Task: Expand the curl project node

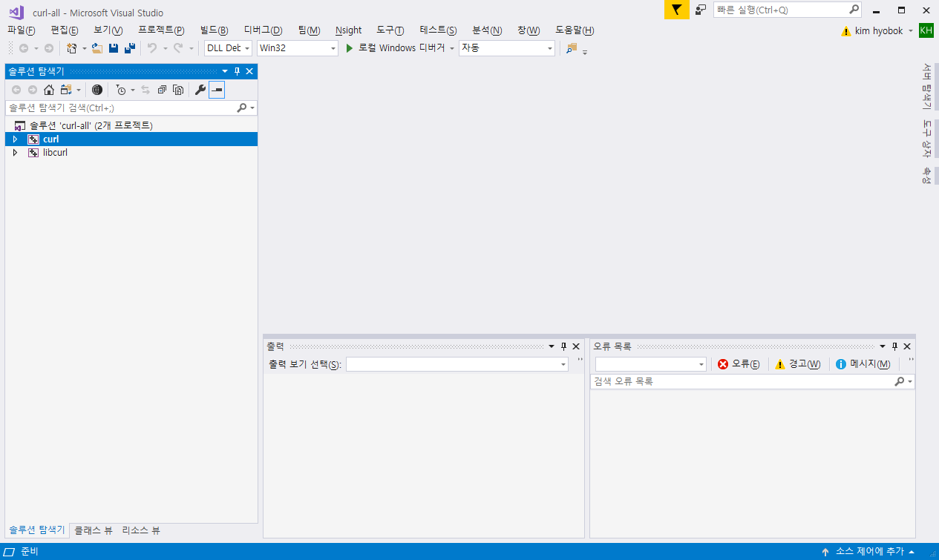Action: (x=15, y=139)
